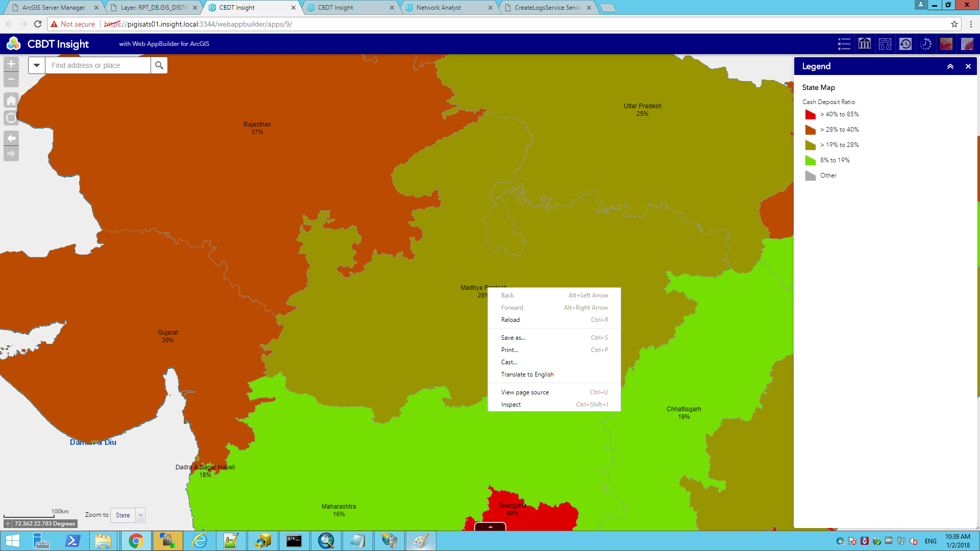Open the network grid widget icon
This screenshot has width=980, height=551.
(885, 44)
